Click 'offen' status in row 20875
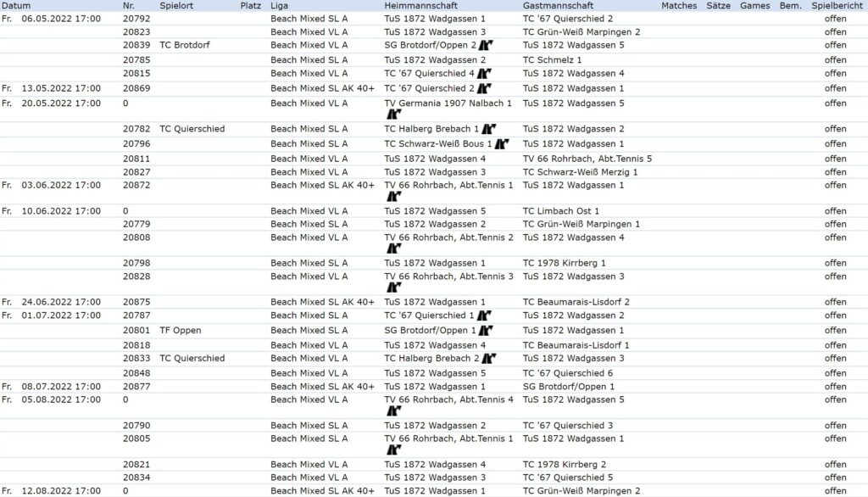The width and height of the screenshot is (868, 497). coord(835,303)
